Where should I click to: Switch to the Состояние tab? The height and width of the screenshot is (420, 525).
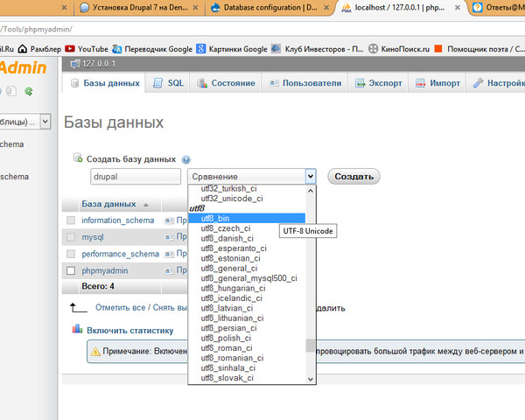click(226, 83)
